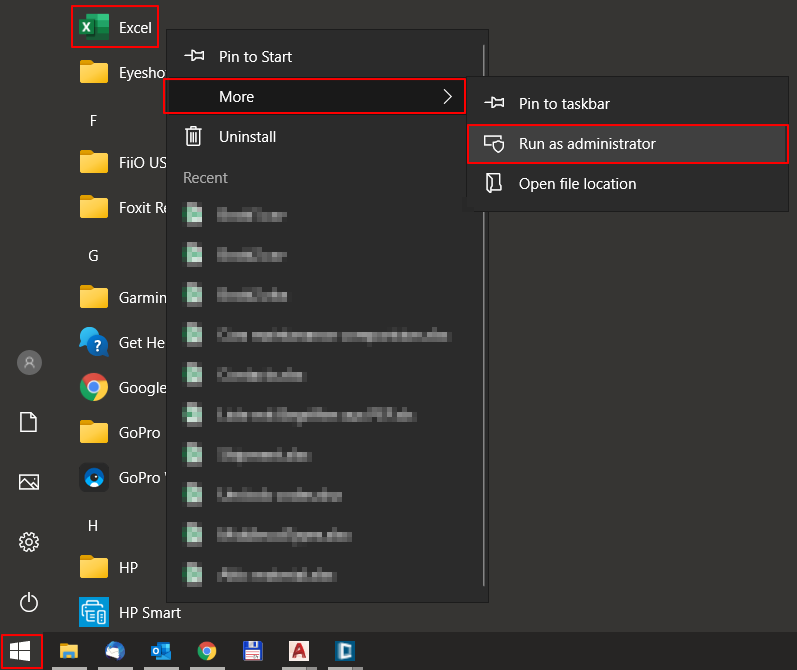797x670 pixels.
Task: Launch Google Chrome from the taskbar
Action: (207, 652)
